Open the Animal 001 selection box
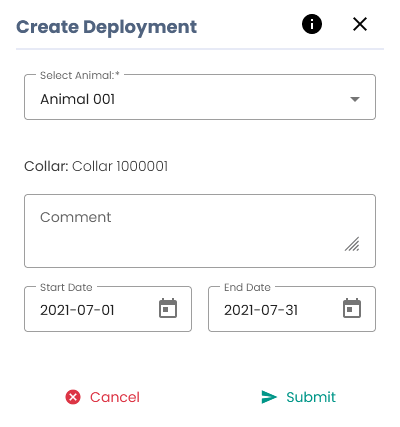The height and width of the screenshot is (427, 400). point(200,97)
